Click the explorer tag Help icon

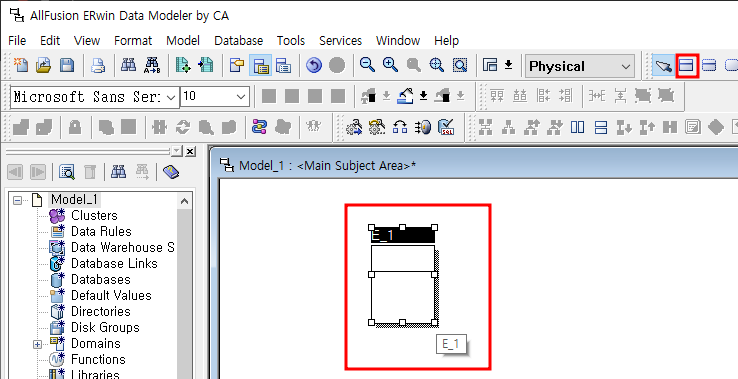pos(171,172)
